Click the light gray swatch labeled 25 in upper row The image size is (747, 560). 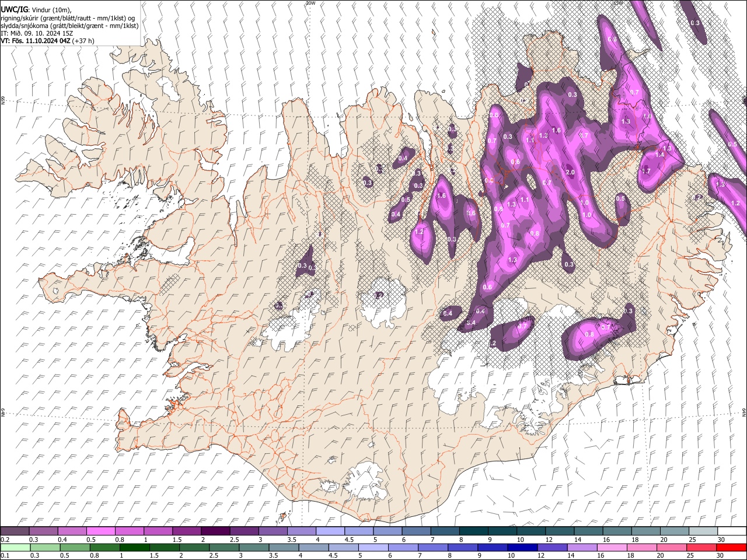click(x=703, y=531)
